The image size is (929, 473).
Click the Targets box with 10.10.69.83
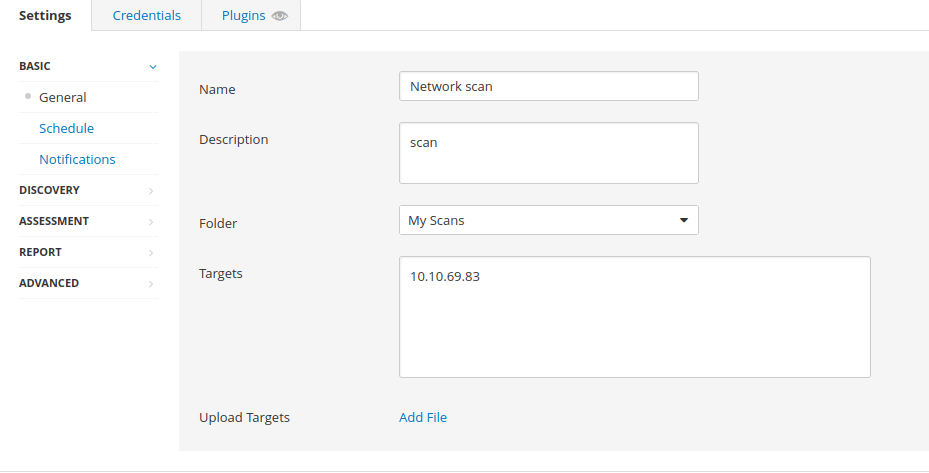click(x=635, y=317)
